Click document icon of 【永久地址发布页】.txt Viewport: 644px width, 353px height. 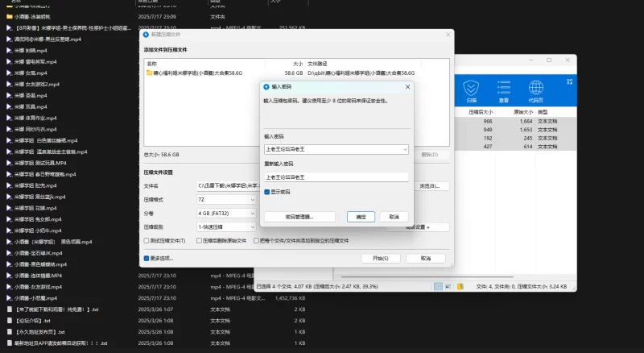(9, 331)
